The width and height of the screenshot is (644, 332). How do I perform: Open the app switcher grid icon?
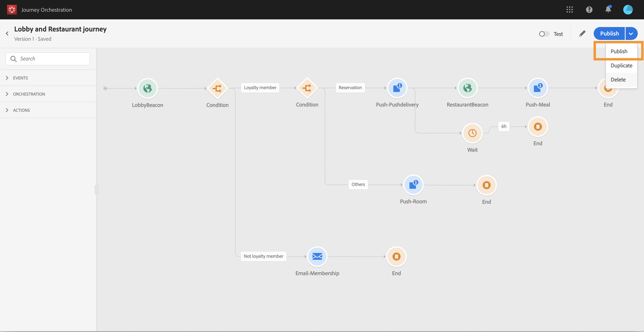click(569, 10)
